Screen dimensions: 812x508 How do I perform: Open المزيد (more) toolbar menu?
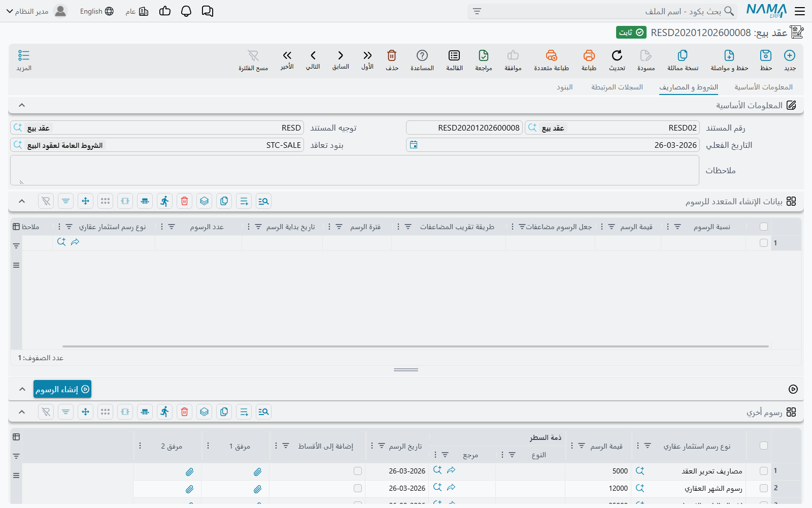[x=24, y=60]
